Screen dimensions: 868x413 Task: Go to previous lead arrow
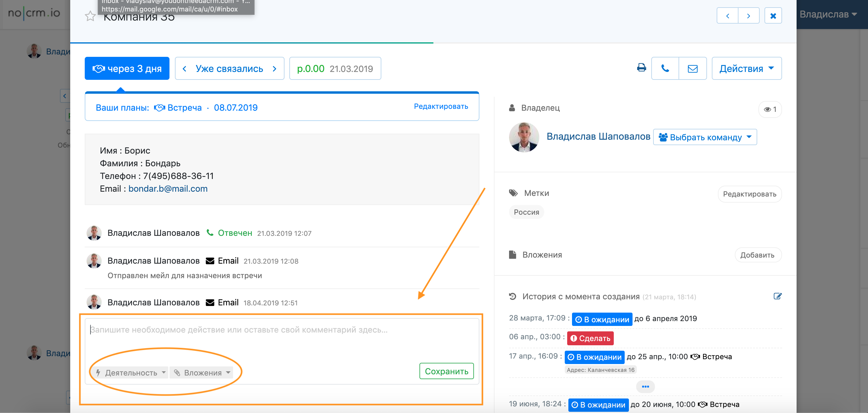pos(728,16)
